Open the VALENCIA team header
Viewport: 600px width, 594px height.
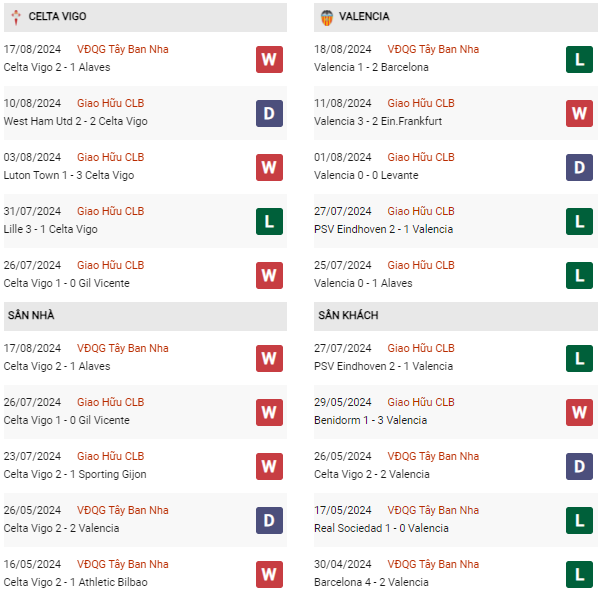(x=364, y=17)
